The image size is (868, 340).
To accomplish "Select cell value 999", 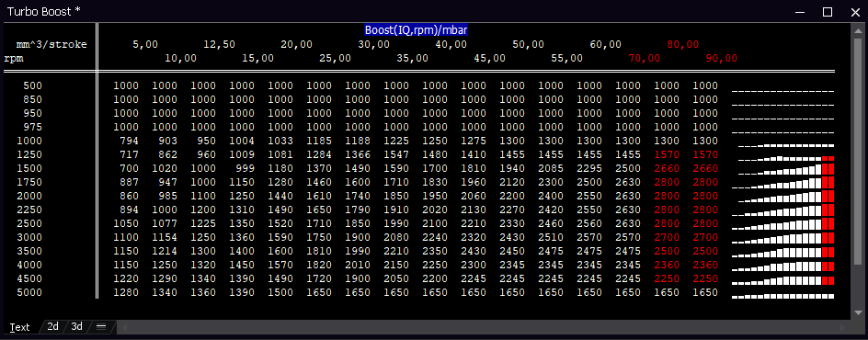I will point(246,168).
